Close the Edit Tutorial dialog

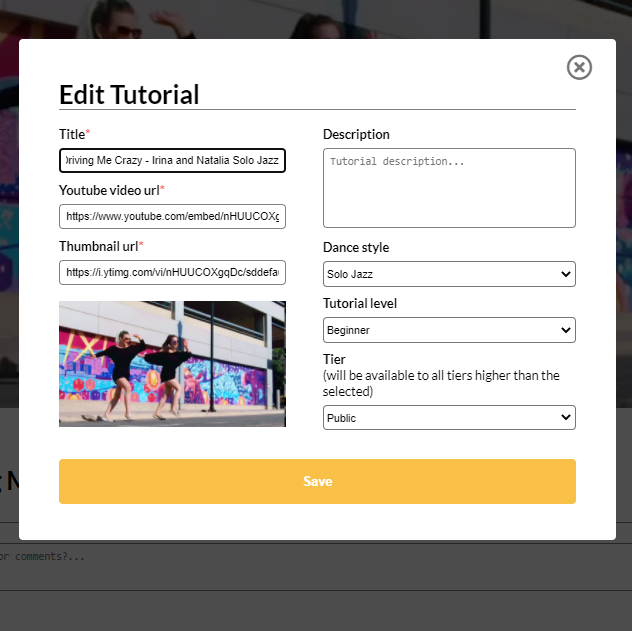click(x=579, y=67)
